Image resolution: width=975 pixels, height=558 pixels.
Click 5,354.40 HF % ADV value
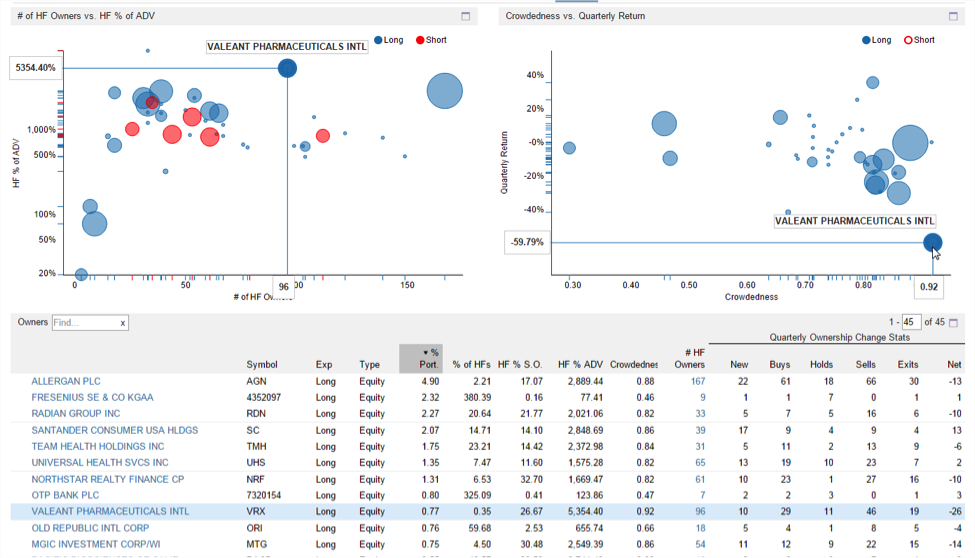585,511
